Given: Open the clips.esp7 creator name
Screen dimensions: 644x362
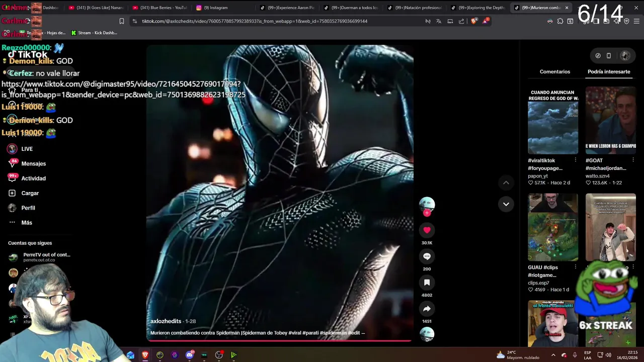Looking at the screenshot, I should click(538, 283).
